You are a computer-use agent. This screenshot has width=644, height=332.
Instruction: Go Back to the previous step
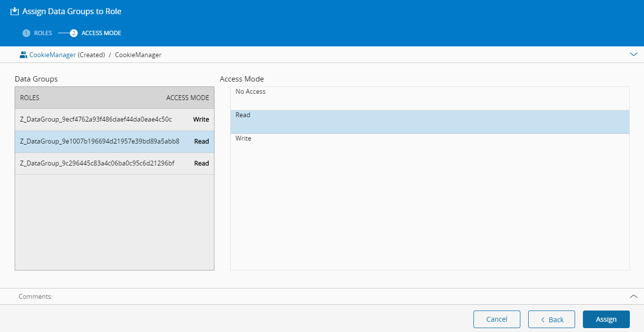coord(551,319)
